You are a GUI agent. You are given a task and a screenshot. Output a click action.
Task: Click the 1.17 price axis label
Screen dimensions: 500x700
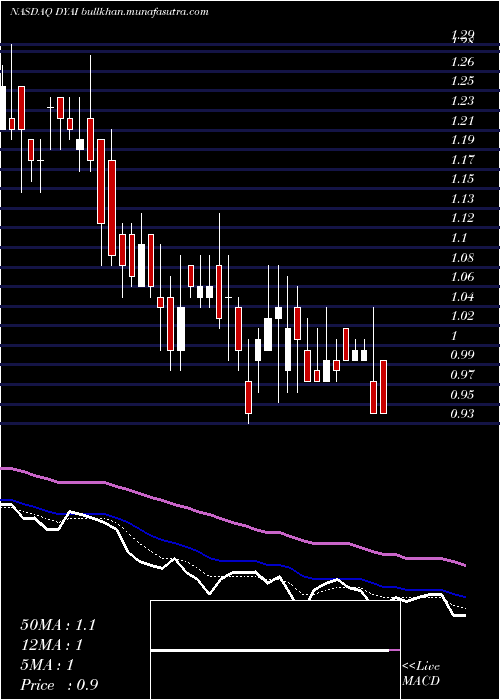click(x=462, y=159)
